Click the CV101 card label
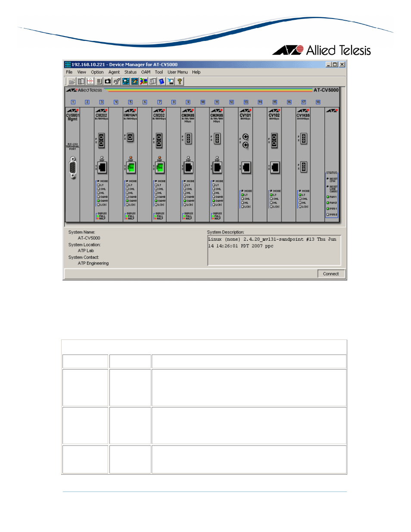Image resolution: width=411 pixels, height=532 pixels. point(246,115)
